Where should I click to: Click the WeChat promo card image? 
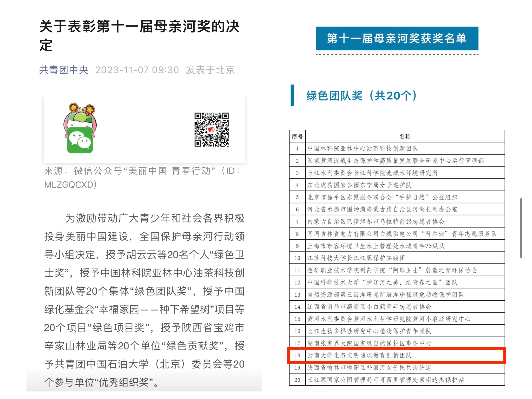[144, 130]
